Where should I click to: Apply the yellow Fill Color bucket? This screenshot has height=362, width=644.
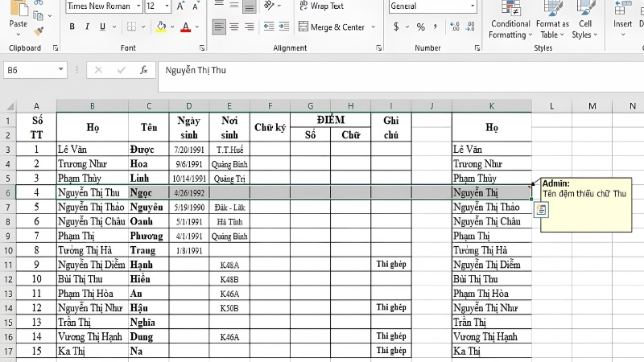[162, 27]
